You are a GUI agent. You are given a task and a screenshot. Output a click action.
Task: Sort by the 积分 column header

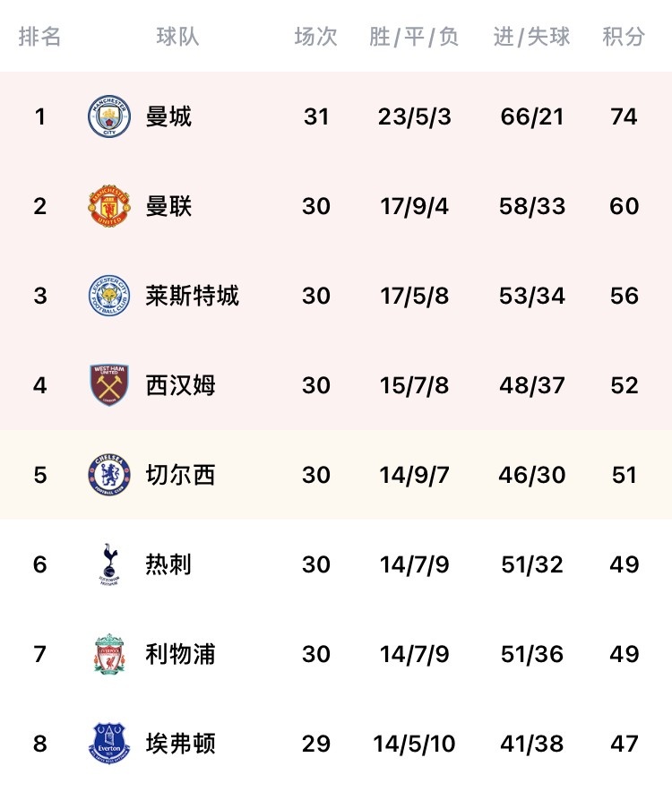[x=624, y=37]
